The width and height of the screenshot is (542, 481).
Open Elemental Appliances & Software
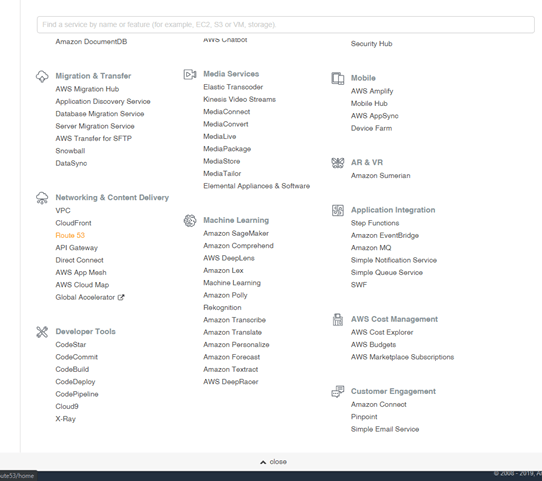click(x=256, y=186)
